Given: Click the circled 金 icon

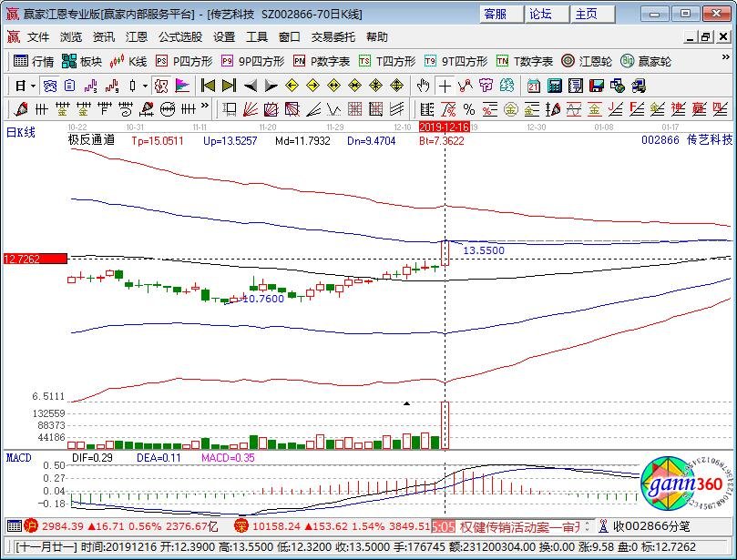Looking at the screenshot, I should (510, 109).
